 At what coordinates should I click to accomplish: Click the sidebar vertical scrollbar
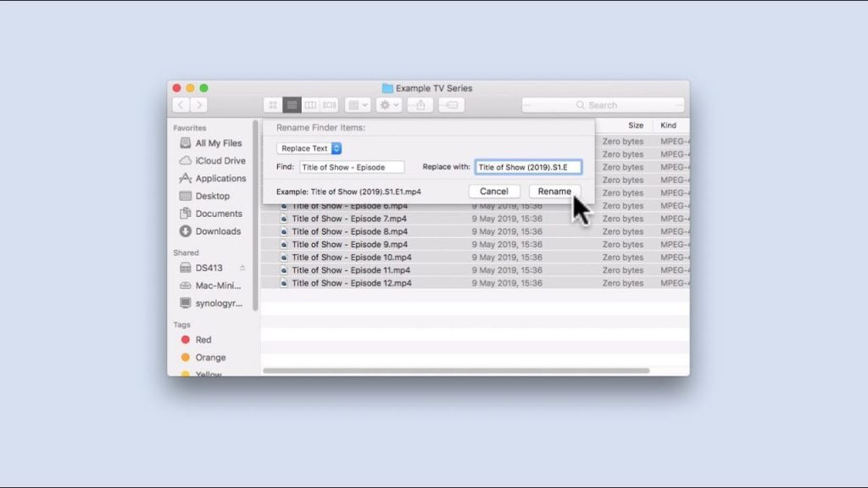[x=255, y=216]
